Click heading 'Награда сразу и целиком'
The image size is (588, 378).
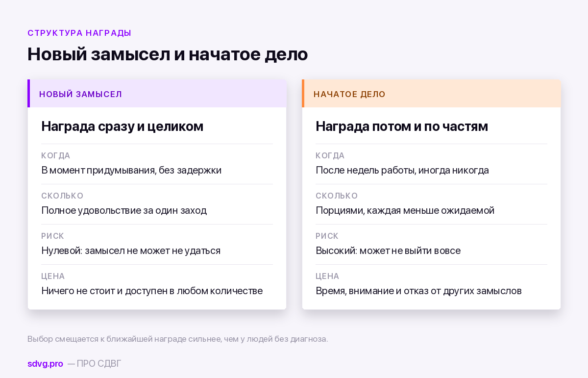pos(122,126)
